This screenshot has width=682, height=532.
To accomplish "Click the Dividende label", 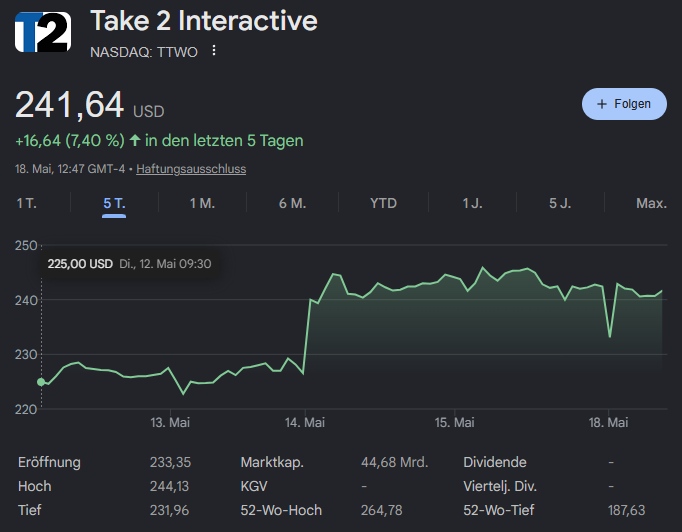I will click(x=495, y=462).
